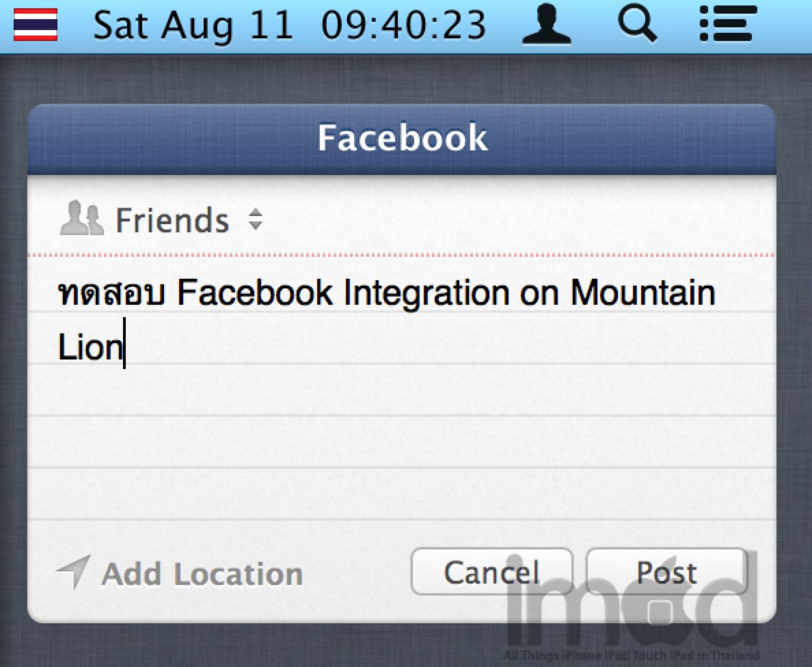Select the Add Location text link
Image resolution: width=812 pixels, height=667 pixels.
[x=202, y=574]
